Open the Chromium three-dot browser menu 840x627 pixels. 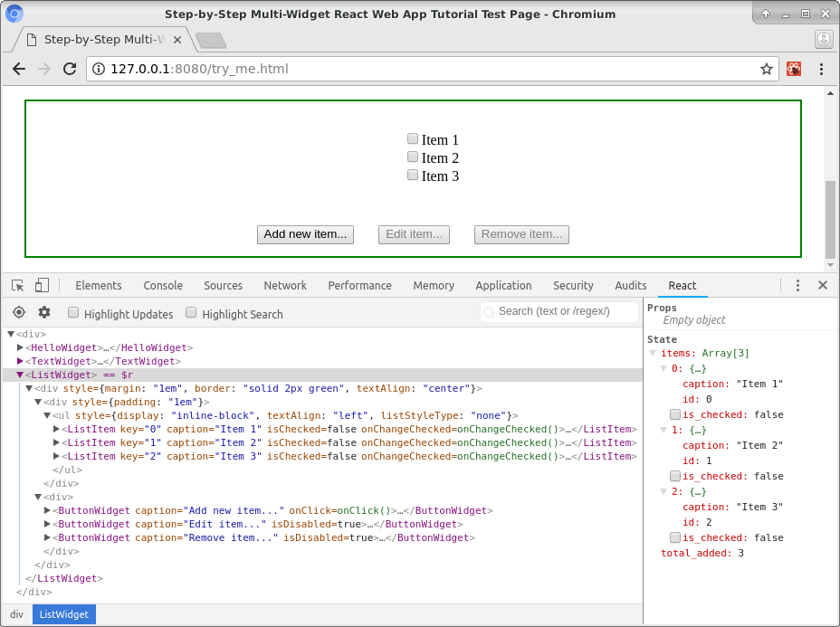(821, 68)
